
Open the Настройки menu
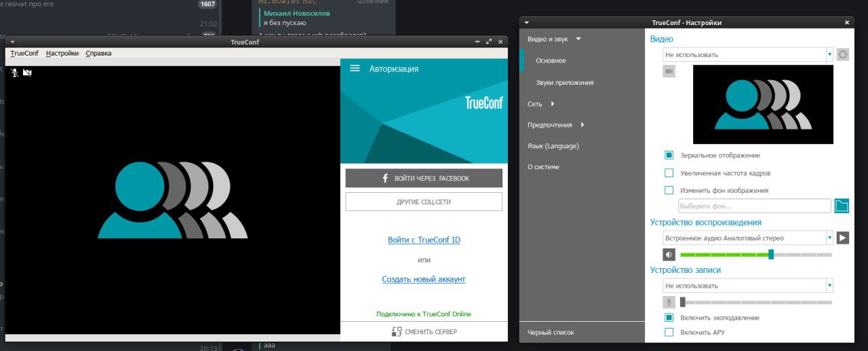click(62, 53)
